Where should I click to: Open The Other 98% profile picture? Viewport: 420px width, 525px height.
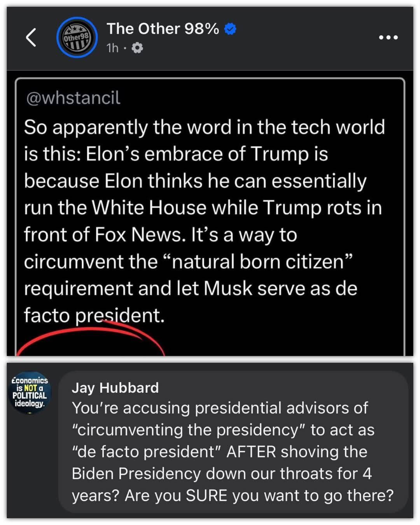(x=77, y=37)
